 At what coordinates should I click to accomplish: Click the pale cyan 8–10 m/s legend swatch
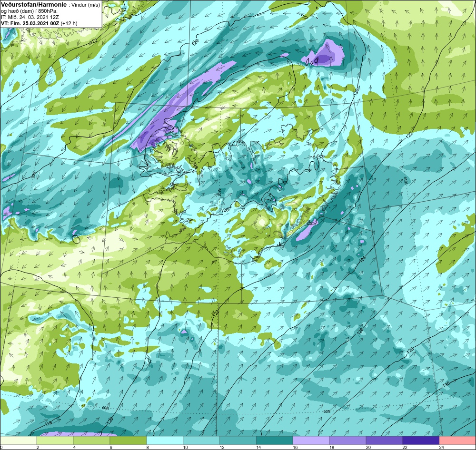tap(165, 440)
